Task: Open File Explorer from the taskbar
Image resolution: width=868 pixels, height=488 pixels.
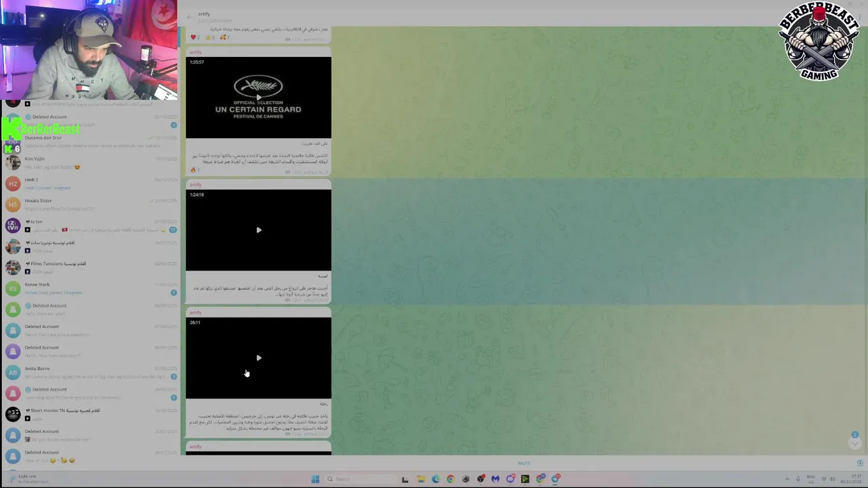Action: tap(420, 479)
